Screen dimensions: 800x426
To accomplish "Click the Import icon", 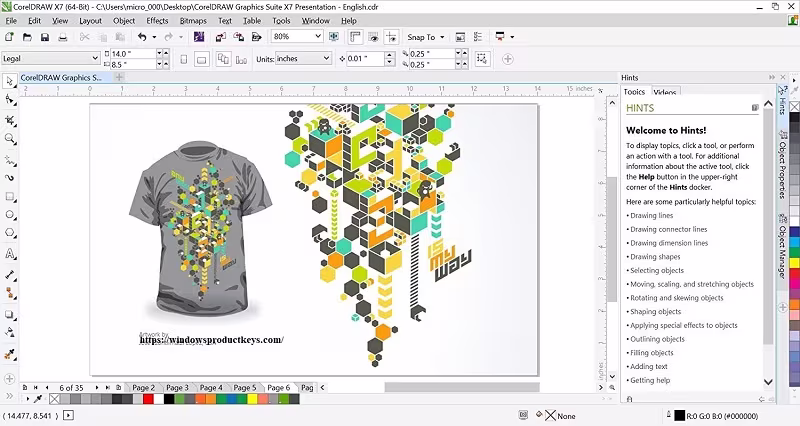I will pyautogui.click(x=220, y=37).
